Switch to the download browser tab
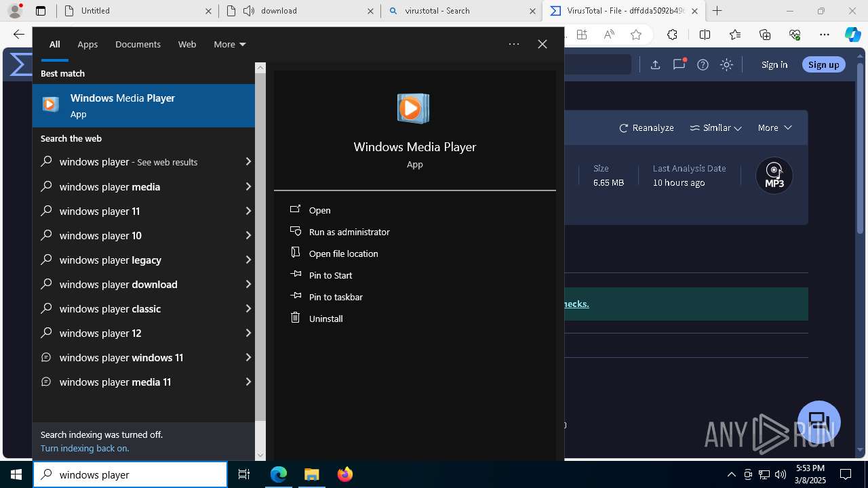 (300, 11)
